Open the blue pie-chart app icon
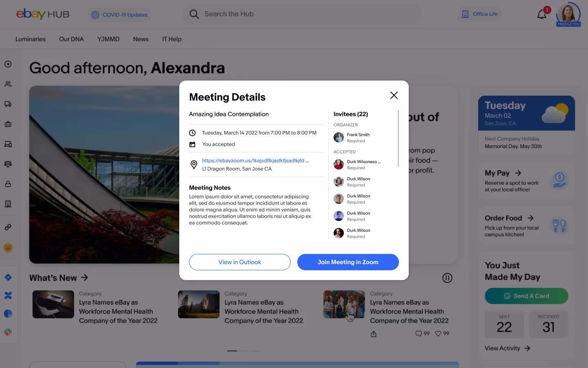 point(8,314)
